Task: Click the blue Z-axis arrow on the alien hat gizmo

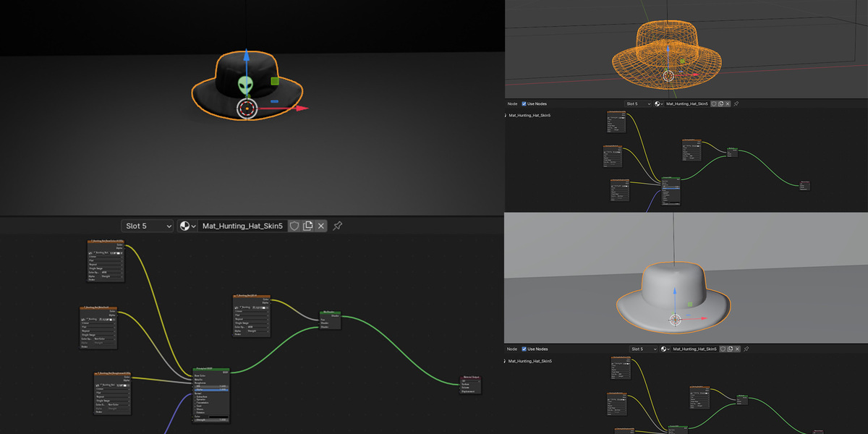Action: (247, 56)
